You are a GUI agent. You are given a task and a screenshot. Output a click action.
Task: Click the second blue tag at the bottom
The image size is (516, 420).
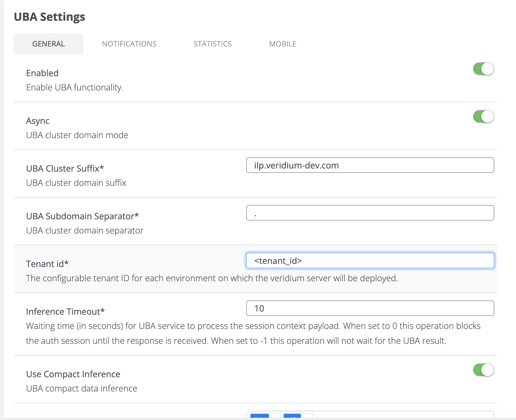(292, 416)
